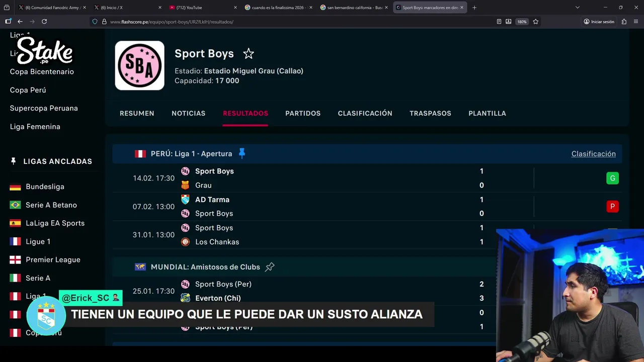The image size is (644, 362).
Task: Open Liga Femenina in the sidebar
Action: 35,127
